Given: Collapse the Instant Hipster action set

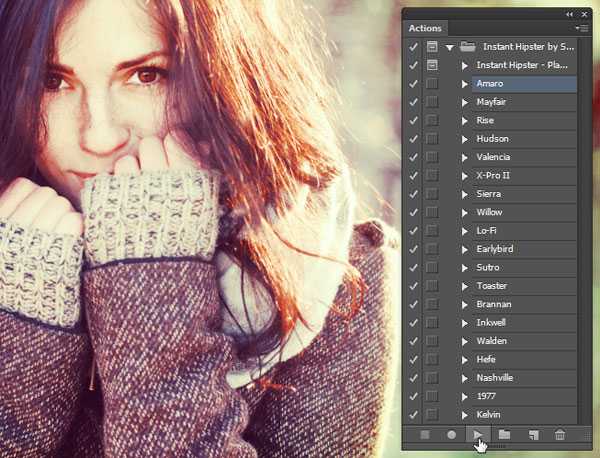Looking at the screenshot, I should tap(450, 47).
